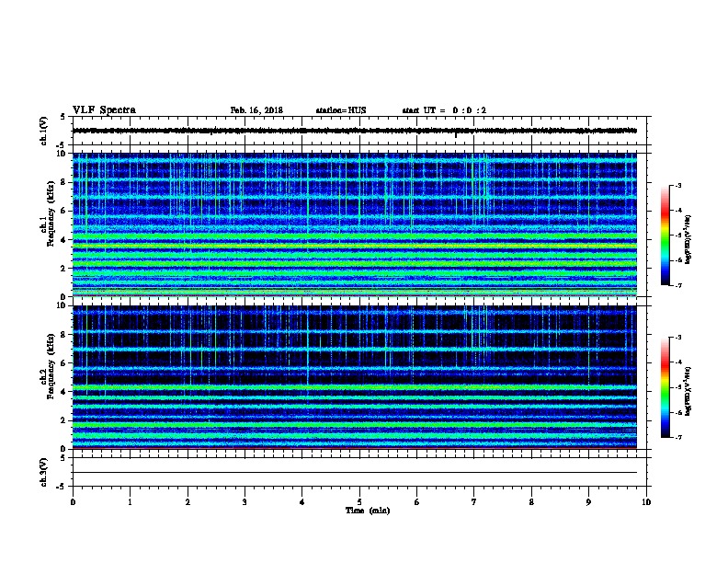Click time axis tick label "1"
The width and height of the screenshot is (728, 563).
(x=130, y=502)
